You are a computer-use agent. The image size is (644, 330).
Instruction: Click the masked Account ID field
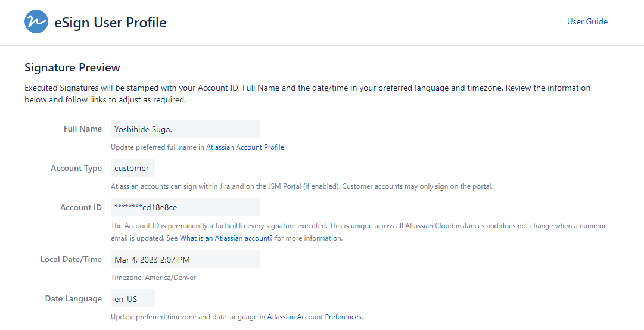pyautogui.click(x=185, y=207)
